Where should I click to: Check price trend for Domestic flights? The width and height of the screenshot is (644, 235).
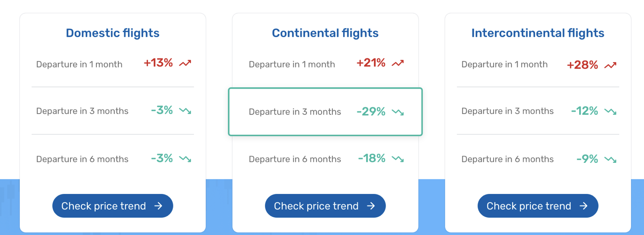(x=112, y=206)
